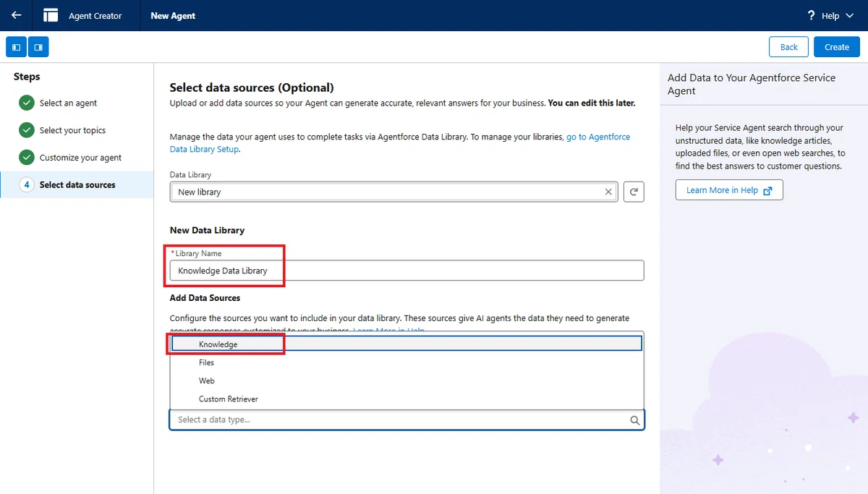Click the Agent Creator label
The height and width of the screenshot is (494, 868).
pyautogui.click(x=95, y=16)
